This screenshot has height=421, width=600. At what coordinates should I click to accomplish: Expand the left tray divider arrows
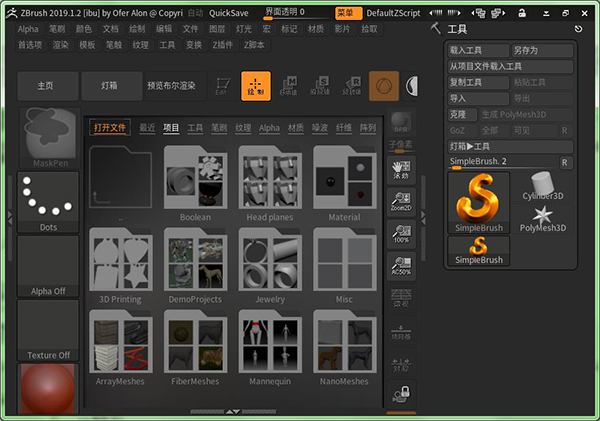tap(10, 219)
